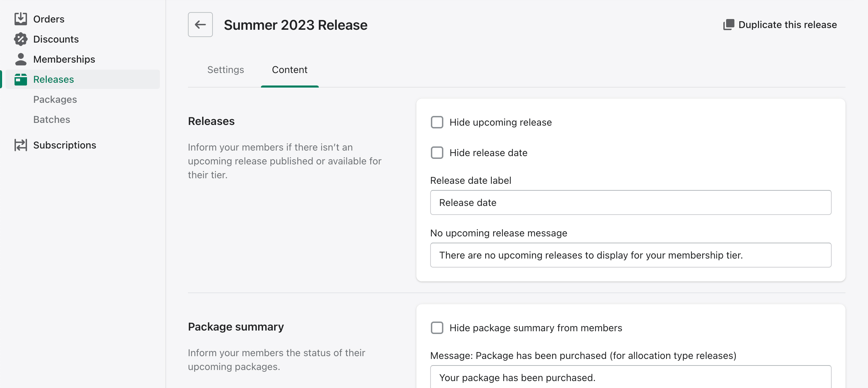Enable Hide upcoming release checkbox
The height and width of the screenshot is (388, 868).
coord(437,122)
